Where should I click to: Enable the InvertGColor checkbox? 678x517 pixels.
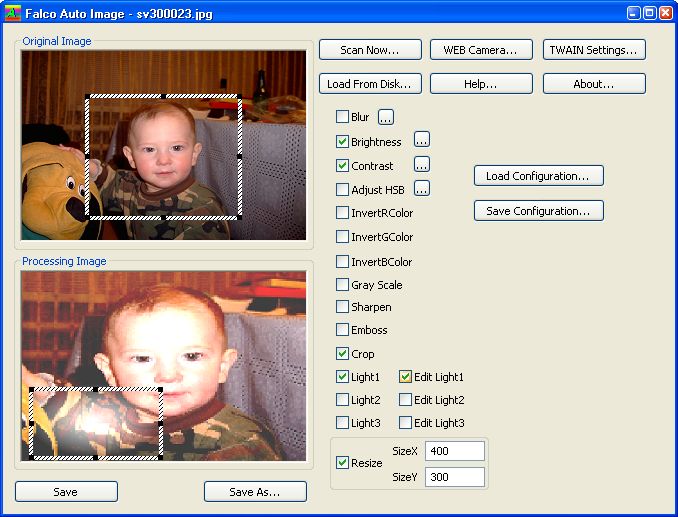coord(342,236)
